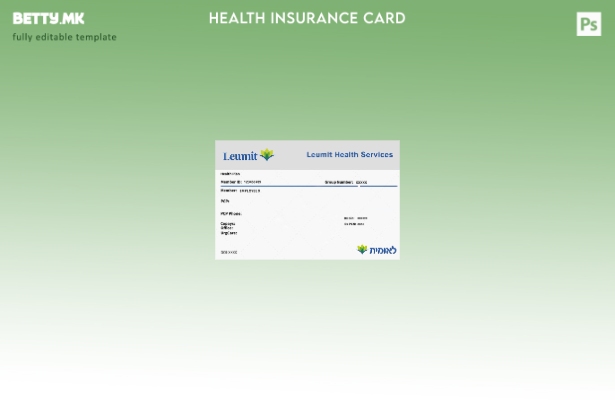Select the Member ID field on card

click(241, 182)
